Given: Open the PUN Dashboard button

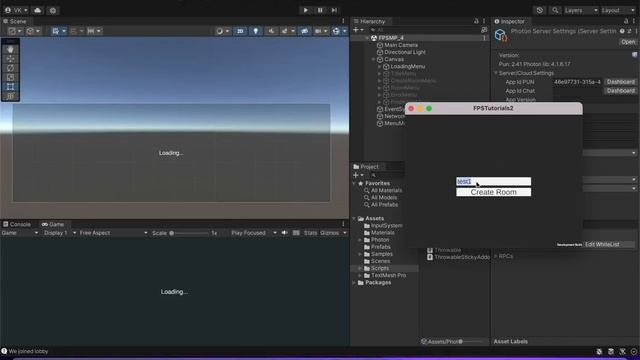Looking at the screenshot, I should point(620,82).
